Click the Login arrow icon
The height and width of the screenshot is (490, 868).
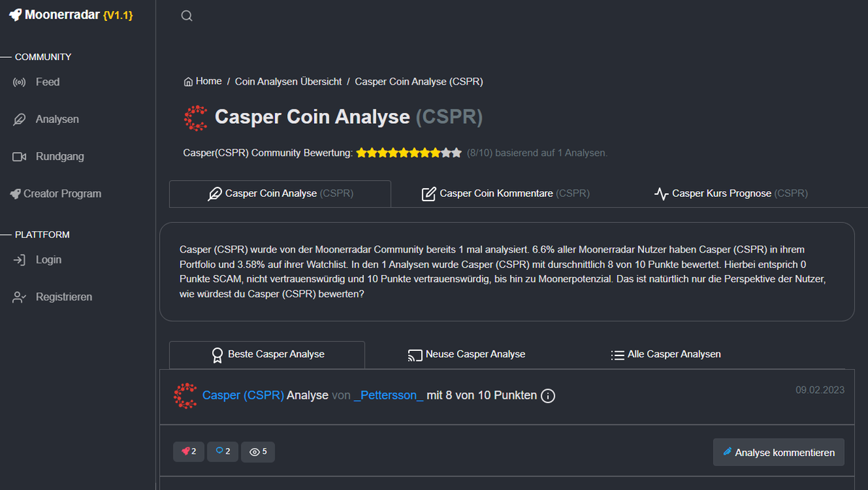coord(20,260)
